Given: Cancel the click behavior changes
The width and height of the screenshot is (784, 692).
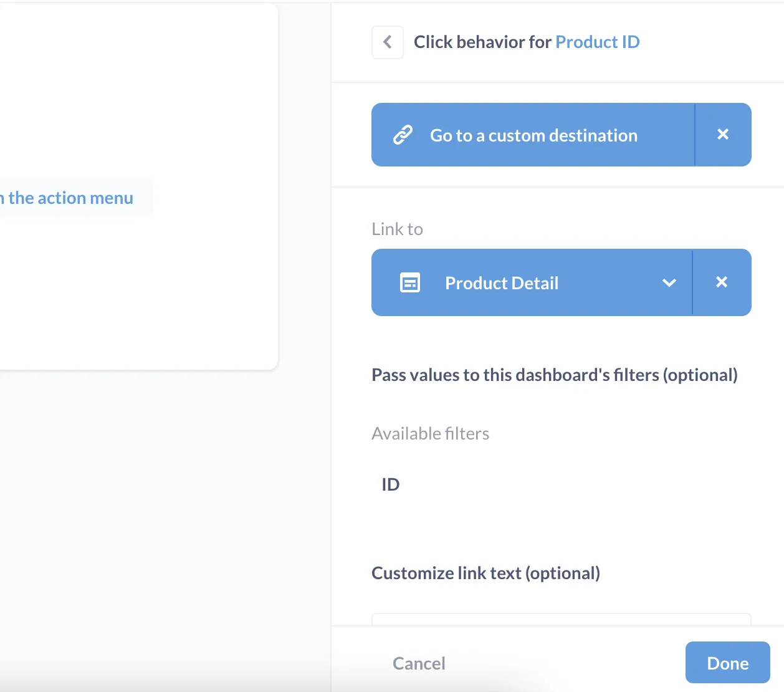Looking at the screenshot, I should (x=418, y=663).
